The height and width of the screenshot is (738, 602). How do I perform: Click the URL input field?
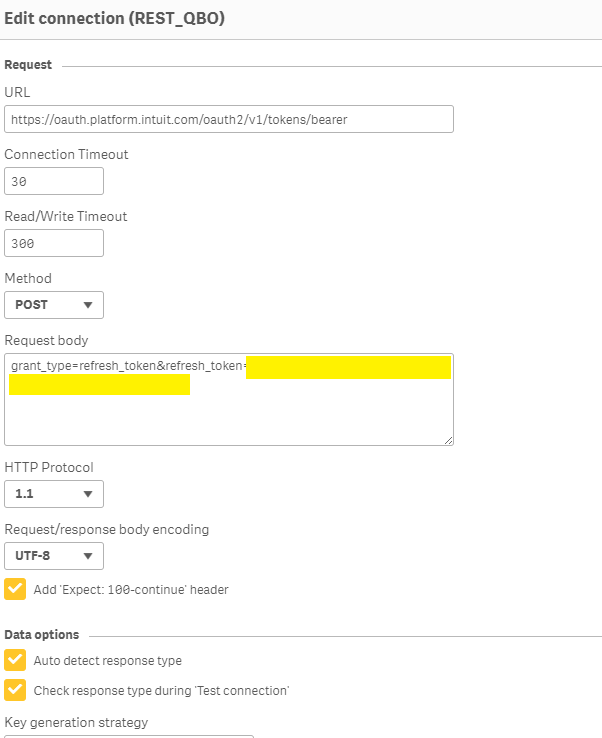228,119
